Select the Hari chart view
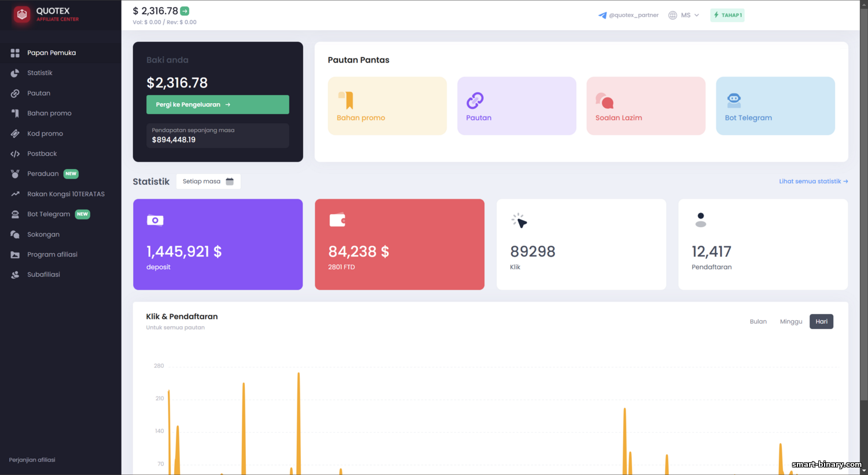 point(821,321)
